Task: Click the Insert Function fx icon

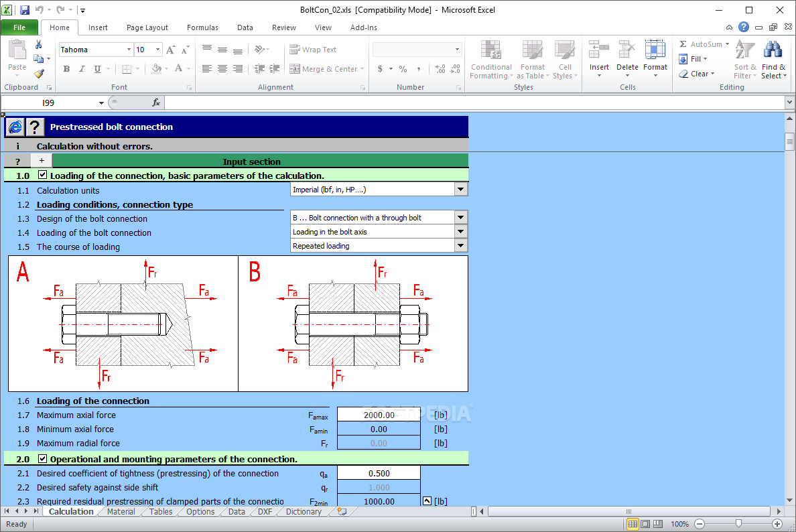Action: point(156,103)
